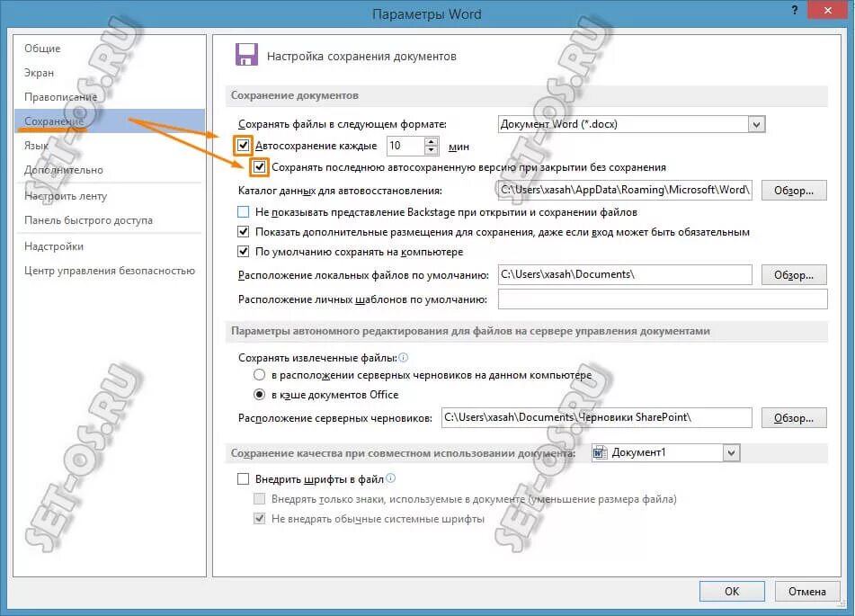Select в расположении серверных черновиков radio option

pos(260,375)
